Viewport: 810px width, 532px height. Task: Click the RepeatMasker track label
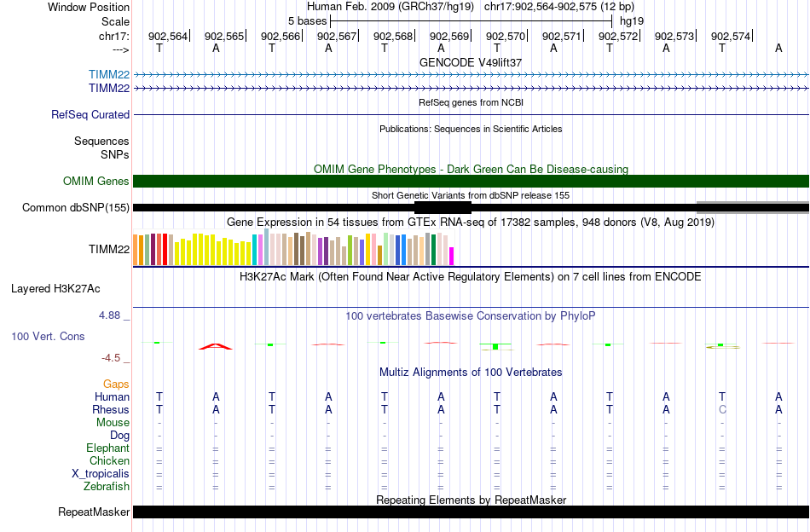[94, 512]
